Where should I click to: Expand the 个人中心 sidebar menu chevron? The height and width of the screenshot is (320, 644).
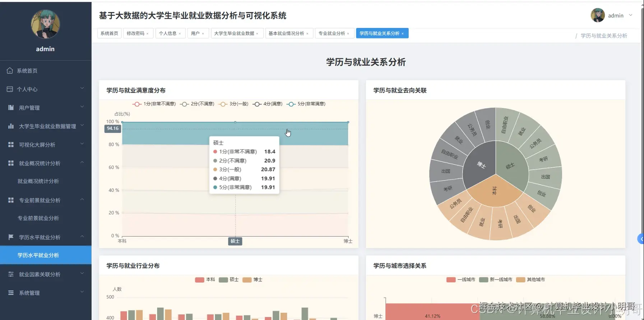[x=82, y=88]
